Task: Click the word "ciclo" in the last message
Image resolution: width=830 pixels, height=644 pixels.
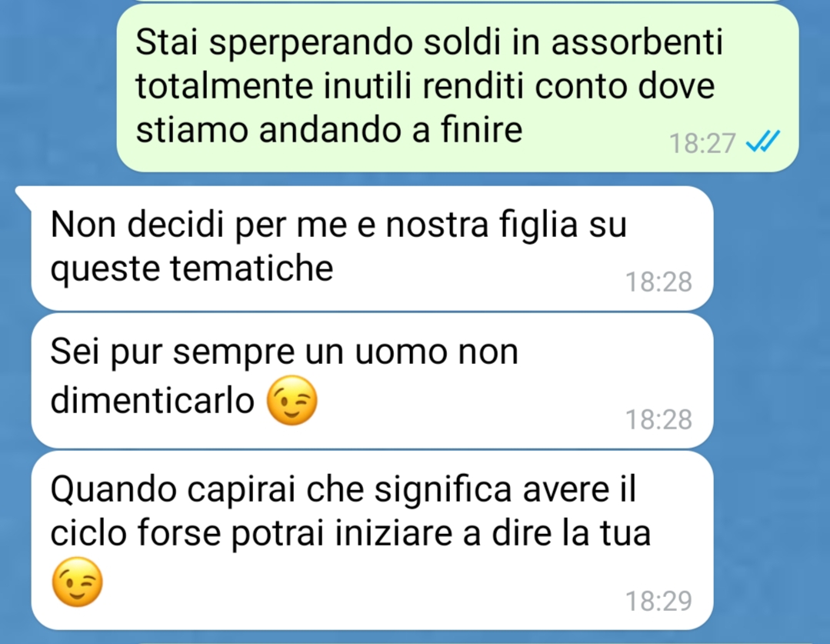Action: 88,532
